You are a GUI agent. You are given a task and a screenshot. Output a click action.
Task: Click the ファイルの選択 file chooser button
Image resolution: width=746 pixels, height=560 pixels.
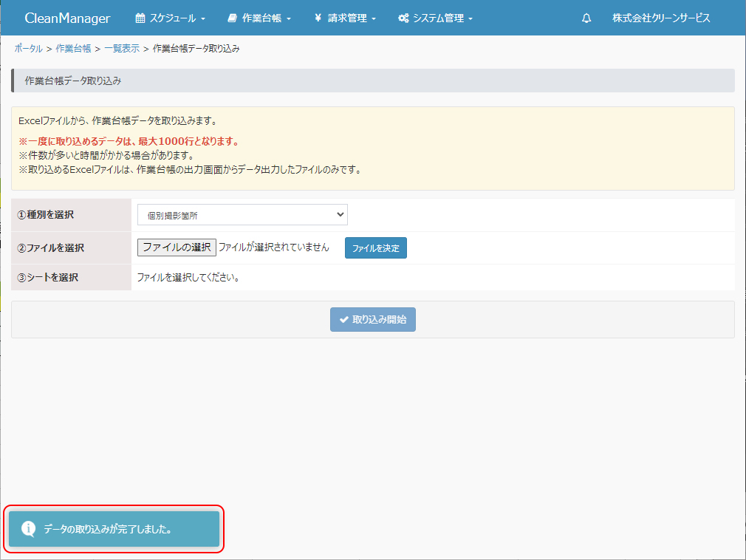coord(177,247)
